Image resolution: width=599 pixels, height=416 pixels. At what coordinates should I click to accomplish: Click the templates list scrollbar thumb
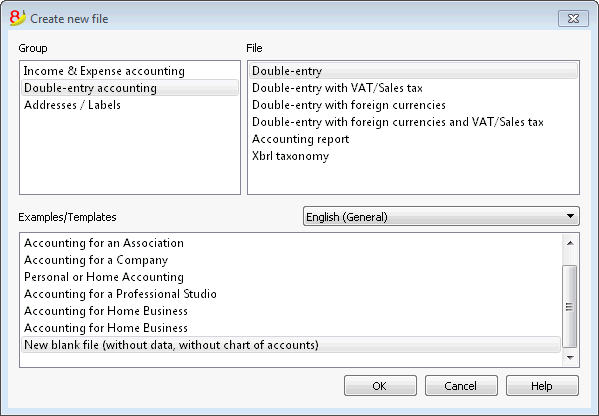tap(570, 306)
